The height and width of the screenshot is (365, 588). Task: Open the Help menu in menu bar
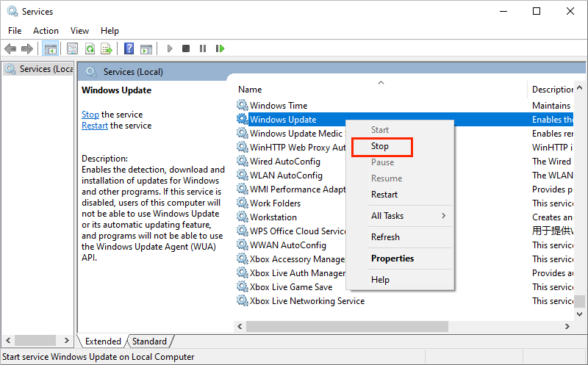click(x=110, y=31)
